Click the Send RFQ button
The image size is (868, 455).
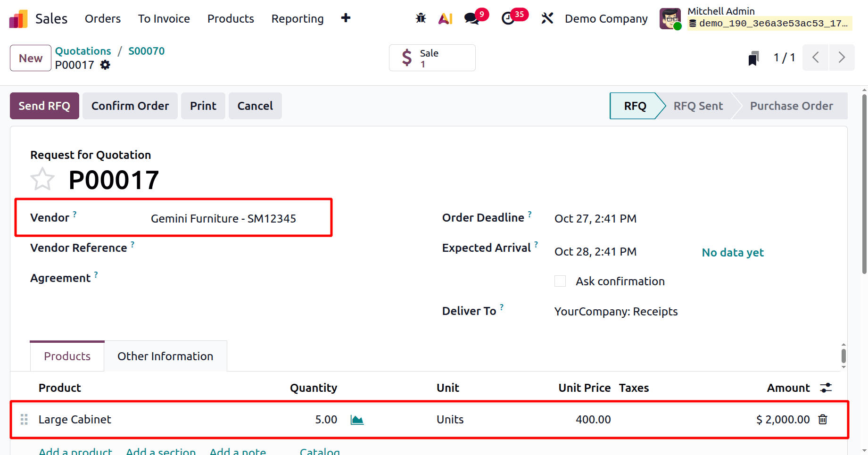(44, 106)
